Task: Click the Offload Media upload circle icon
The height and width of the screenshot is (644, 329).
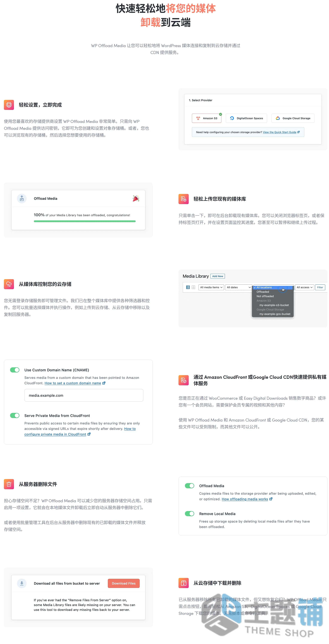Action: tap(22, 199)
